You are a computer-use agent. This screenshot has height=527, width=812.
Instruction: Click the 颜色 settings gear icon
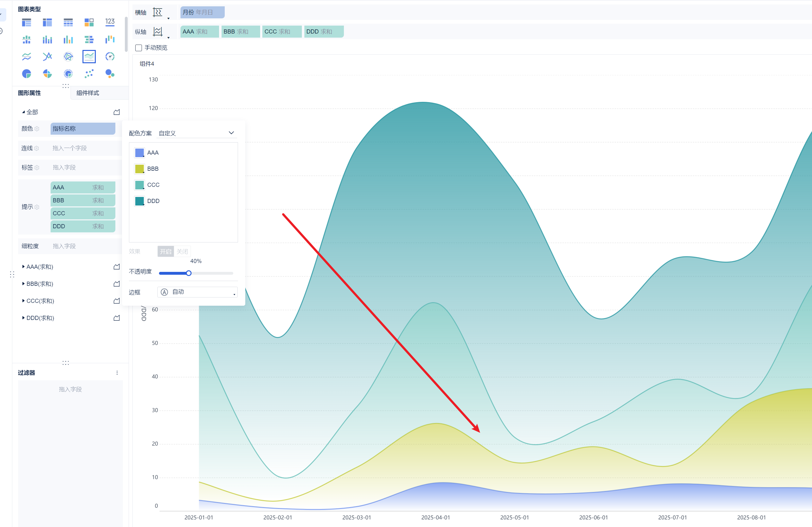(37, 129)
